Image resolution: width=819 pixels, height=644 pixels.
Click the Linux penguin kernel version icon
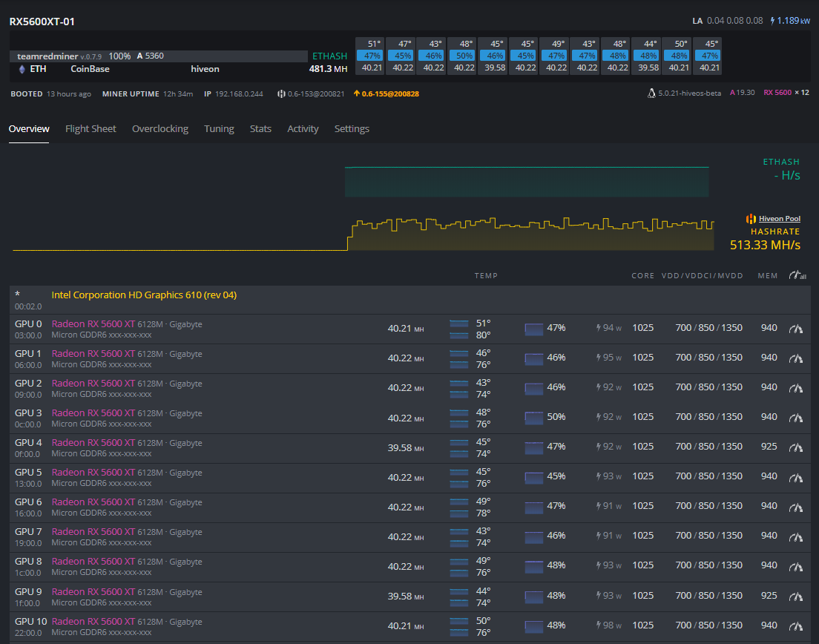tap(651, 93)
